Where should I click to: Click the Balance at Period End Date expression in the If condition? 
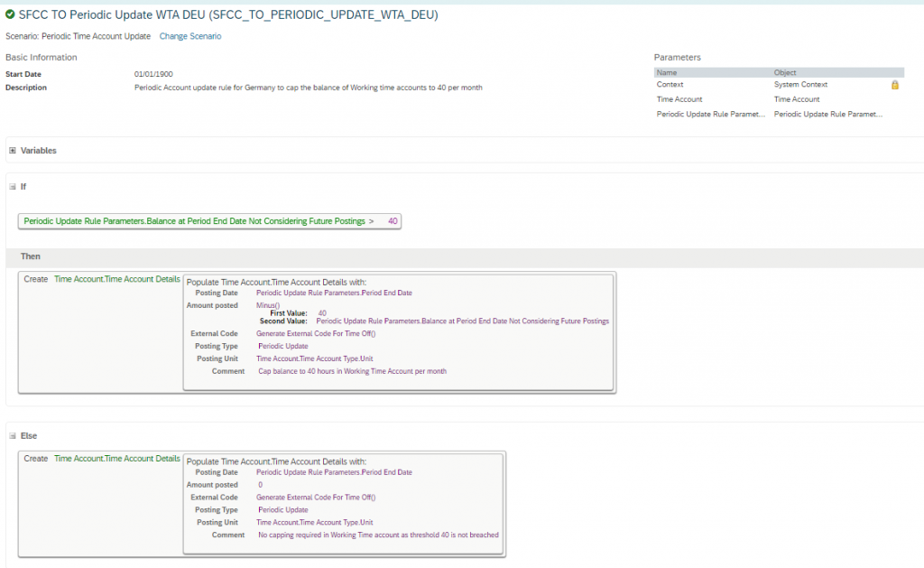195,221
